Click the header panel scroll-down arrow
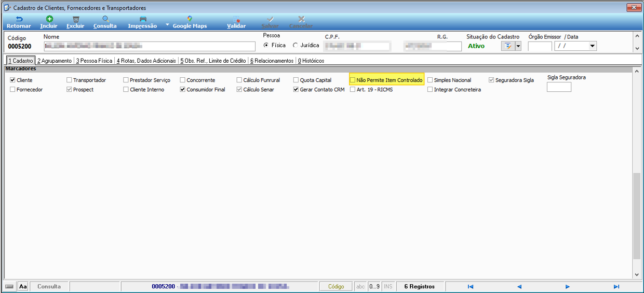The width and height of the screenshot is (644, 293). (637, 48)
